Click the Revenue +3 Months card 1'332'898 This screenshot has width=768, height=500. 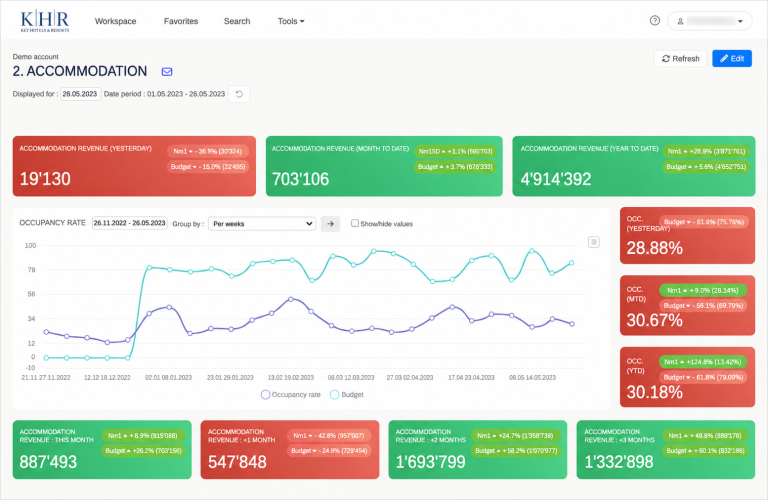coord(666,450)
